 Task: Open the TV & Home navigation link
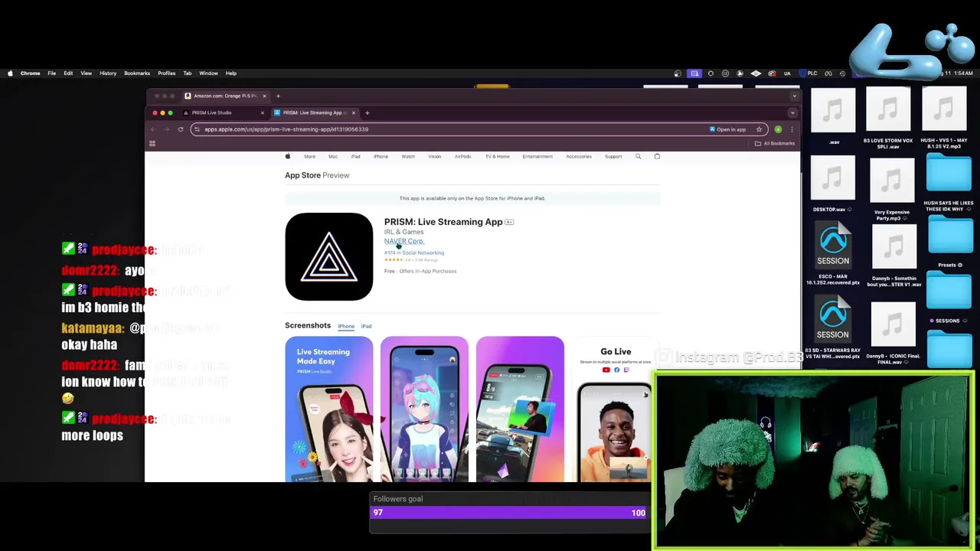point(497,156)
